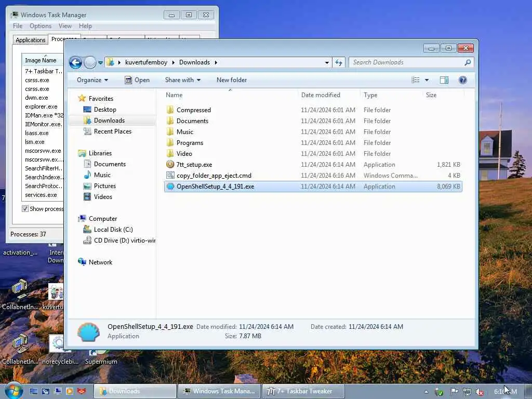The height and width of the screenshot is (399, 532).
Task: Open Options menu in Task Manager
Action: [x=41, y=26]
